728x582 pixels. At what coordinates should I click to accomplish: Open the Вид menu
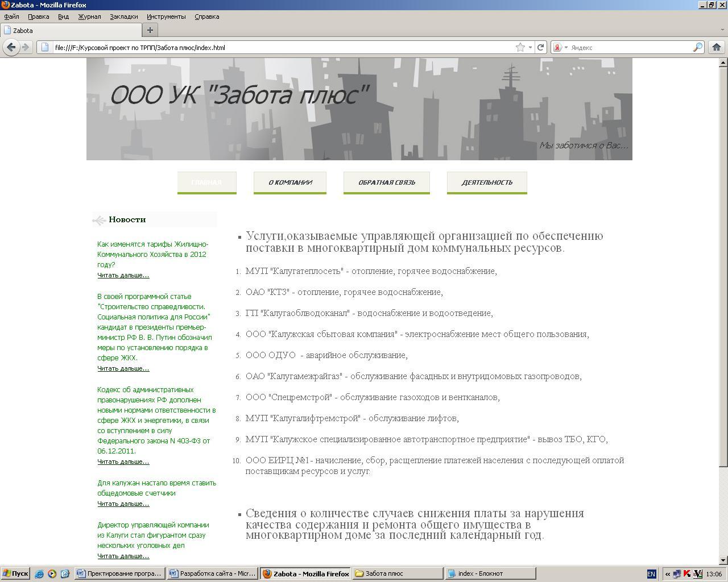point(63,16)
